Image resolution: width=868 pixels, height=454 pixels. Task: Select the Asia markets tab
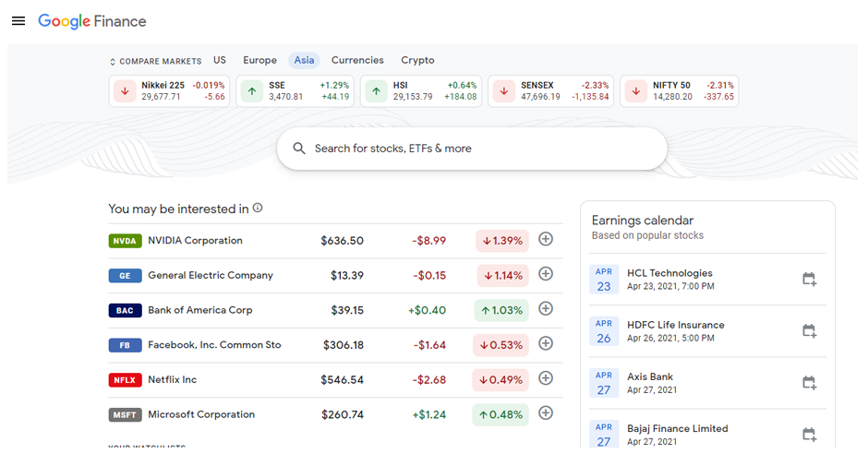click(x=304, y=60)
